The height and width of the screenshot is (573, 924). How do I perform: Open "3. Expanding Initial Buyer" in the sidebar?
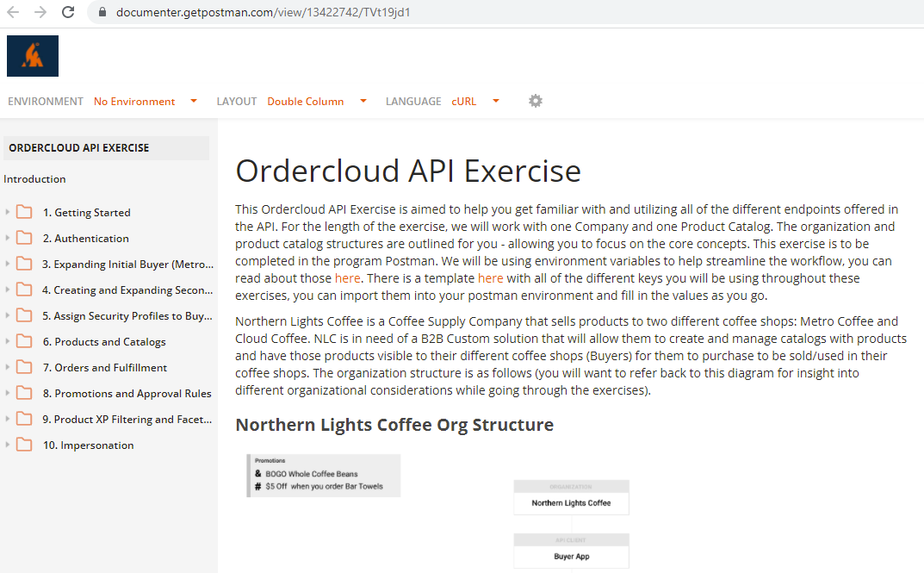pyautogui.click(x=129, y=264)
